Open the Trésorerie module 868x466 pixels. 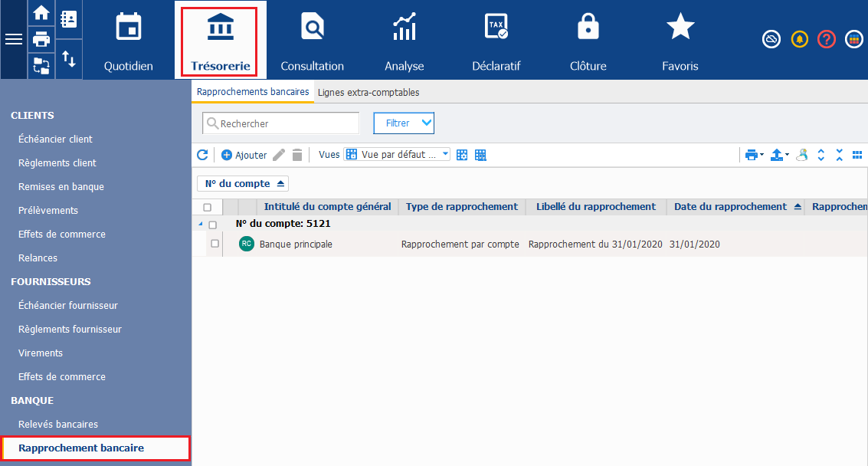[221, 40]
